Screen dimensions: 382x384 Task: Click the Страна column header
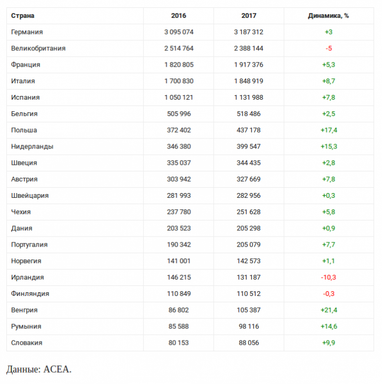click(x=22, y=16)
